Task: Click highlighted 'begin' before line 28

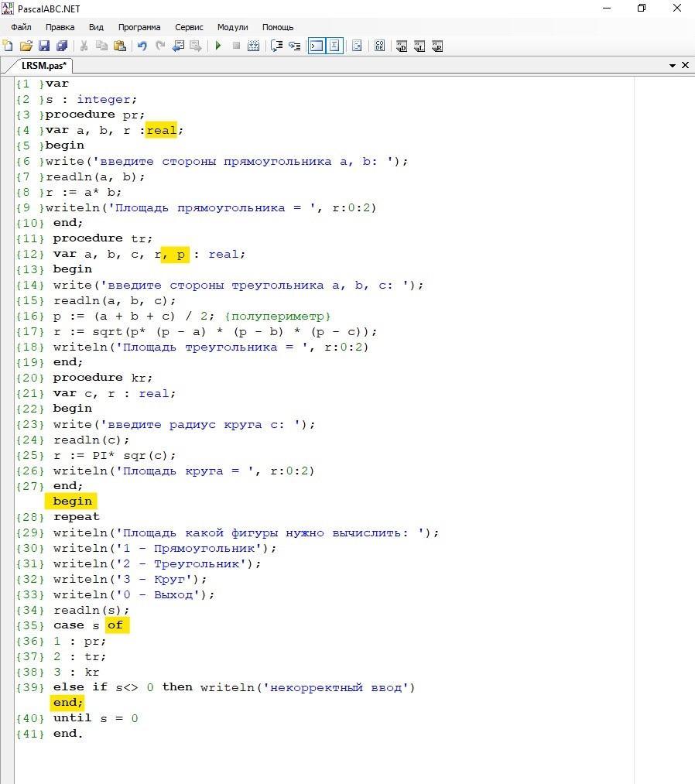Action: (71, 501)
